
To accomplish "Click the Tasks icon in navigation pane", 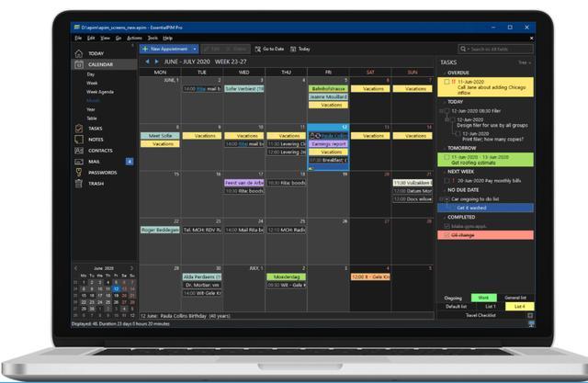I will [79, 129].
